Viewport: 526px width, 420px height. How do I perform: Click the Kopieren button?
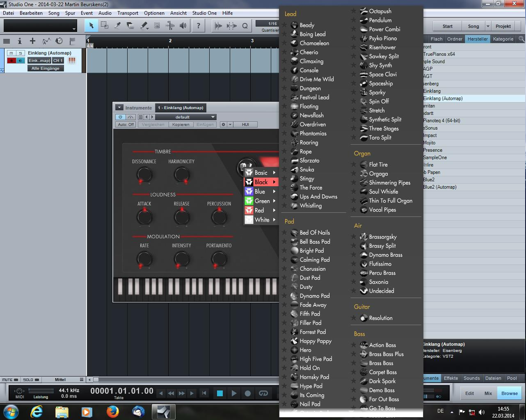[x=181, y=124]
